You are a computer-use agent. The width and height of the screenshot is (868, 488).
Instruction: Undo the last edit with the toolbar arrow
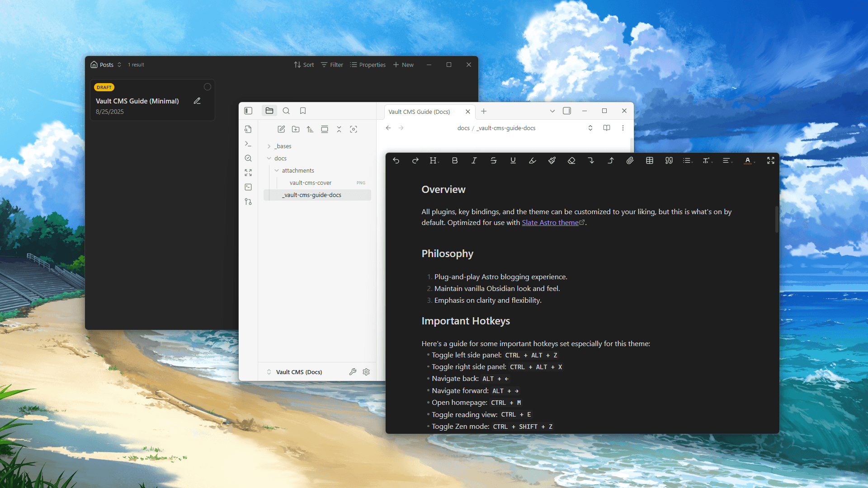point(396,160)
